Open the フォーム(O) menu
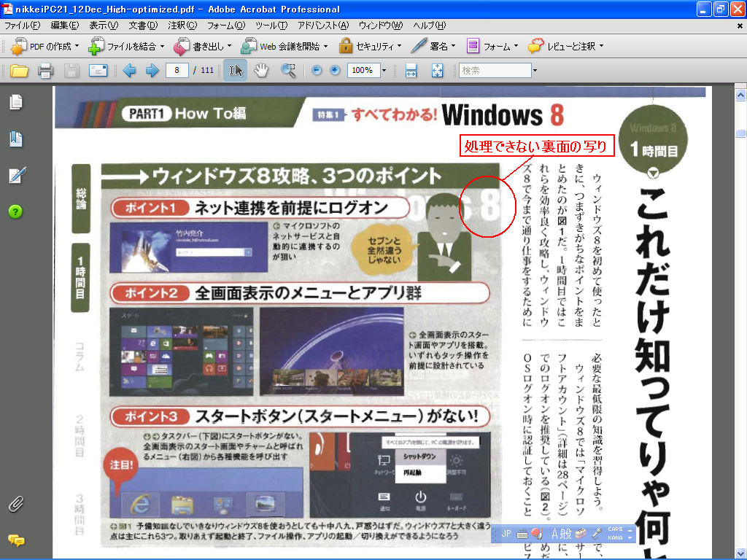Image resolution: width=747 pixels, height=560 pixels. pos(226,26)
